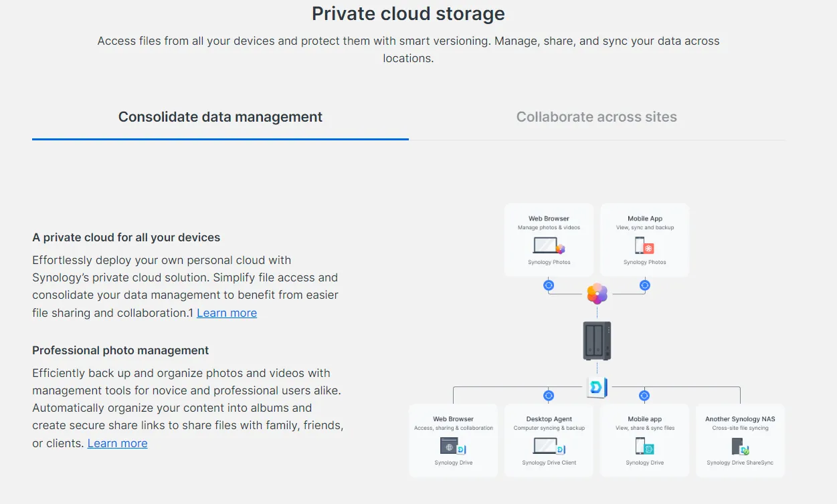Open Learn more link for private cloud section

pos(227,313)
